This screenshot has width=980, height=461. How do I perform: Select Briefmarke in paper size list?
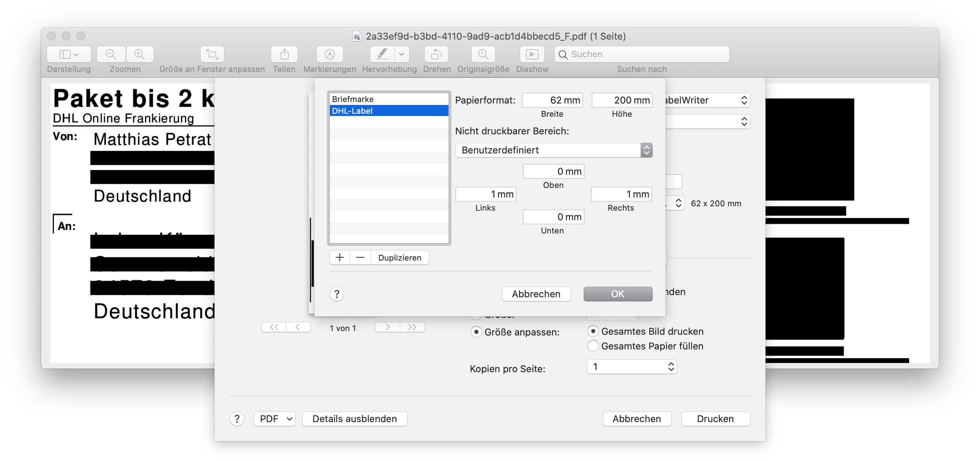pos(389,99)
